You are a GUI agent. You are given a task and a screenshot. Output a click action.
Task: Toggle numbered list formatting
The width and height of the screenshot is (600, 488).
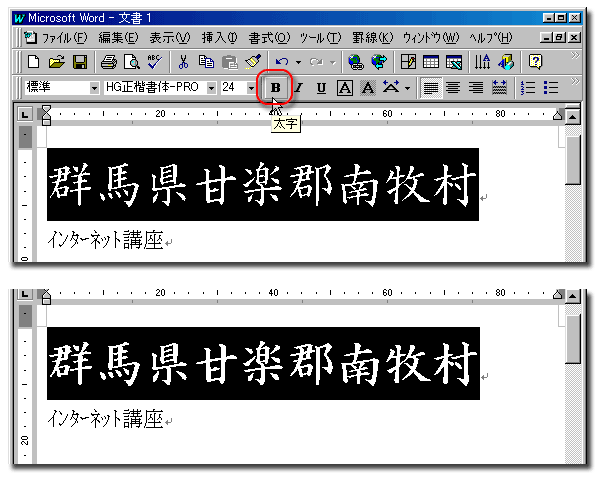(x=528, y=88)
